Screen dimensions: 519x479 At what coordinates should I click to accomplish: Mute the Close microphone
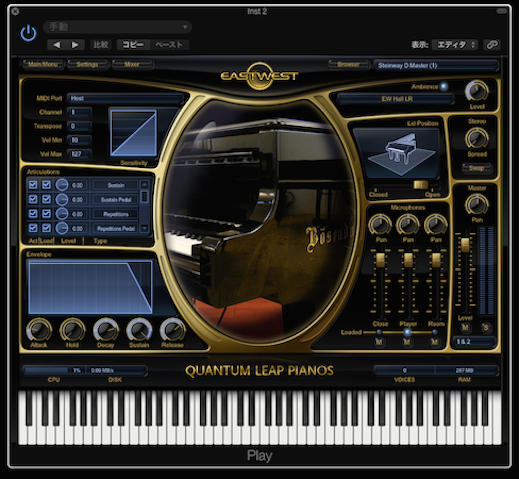point(379,342)
